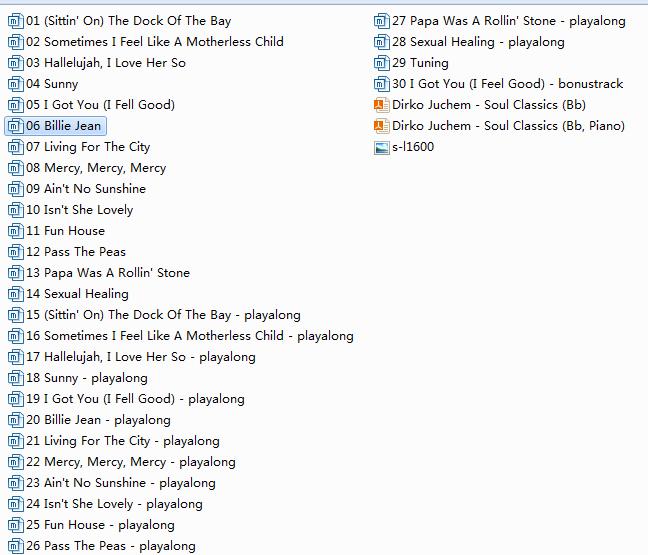The image size is (648, 555).
Task: Click the highlighted 06 Billie Jean file icon
Action: (x=16, y=126)
